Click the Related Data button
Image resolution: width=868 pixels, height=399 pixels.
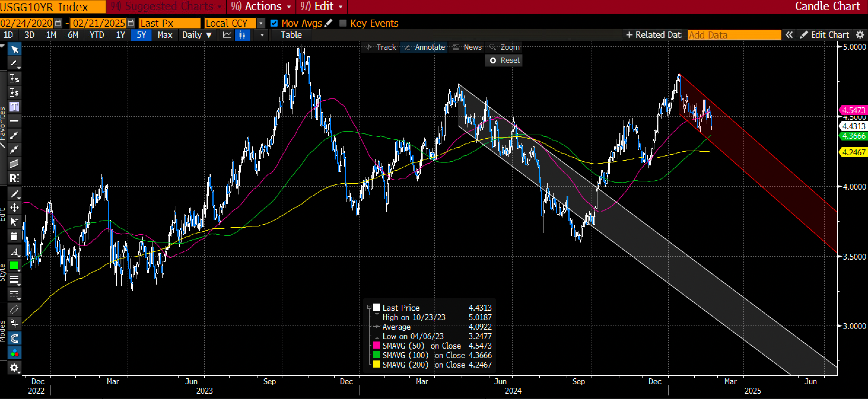click(x=653, y=35)
